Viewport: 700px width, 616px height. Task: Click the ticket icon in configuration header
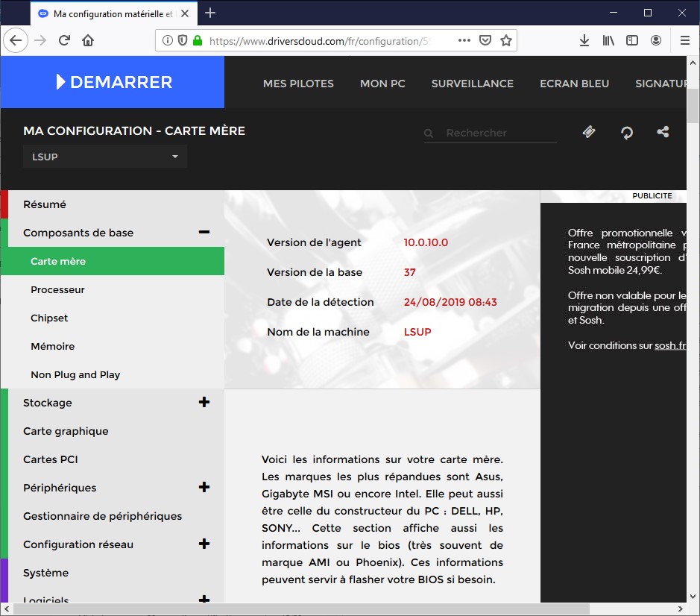click(x=589, y=132)
